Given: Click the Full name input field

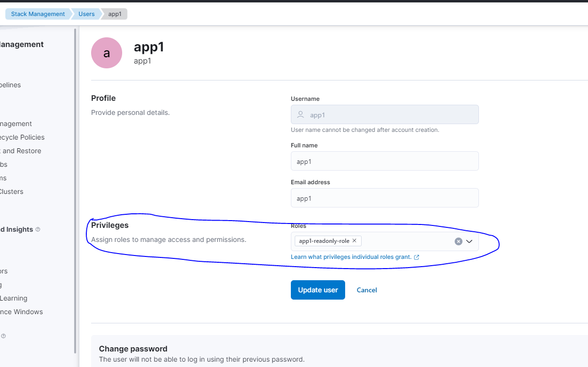Looking at the screenshot, I should tap(384, 161).
